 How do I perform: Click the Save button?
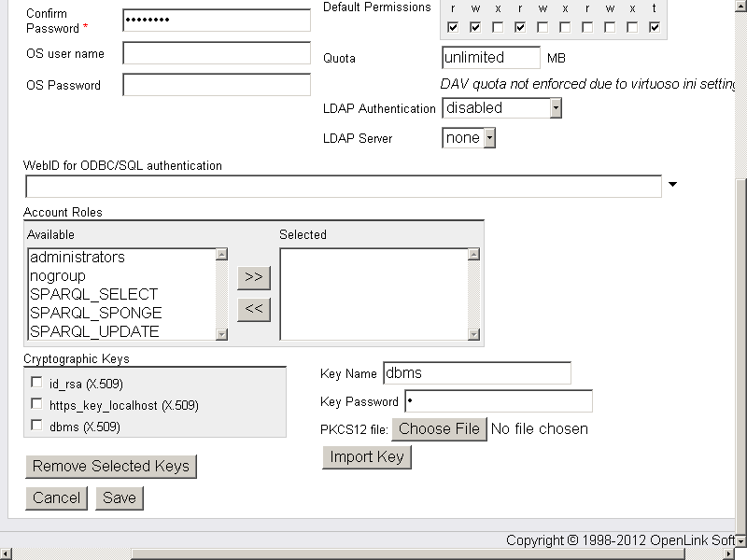pyautogui.click(x=119, y=497)
